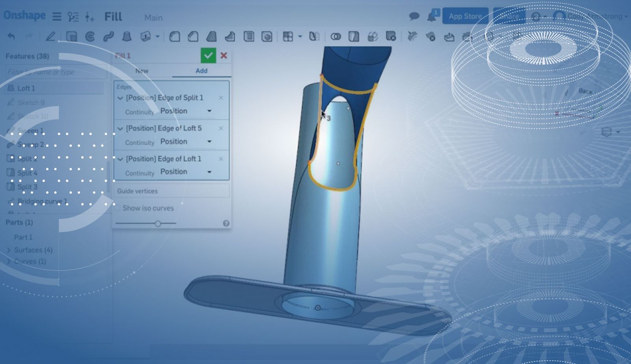Click the App Store button
This screenshot has width=631, height=364.
click(x=465, y=16)
